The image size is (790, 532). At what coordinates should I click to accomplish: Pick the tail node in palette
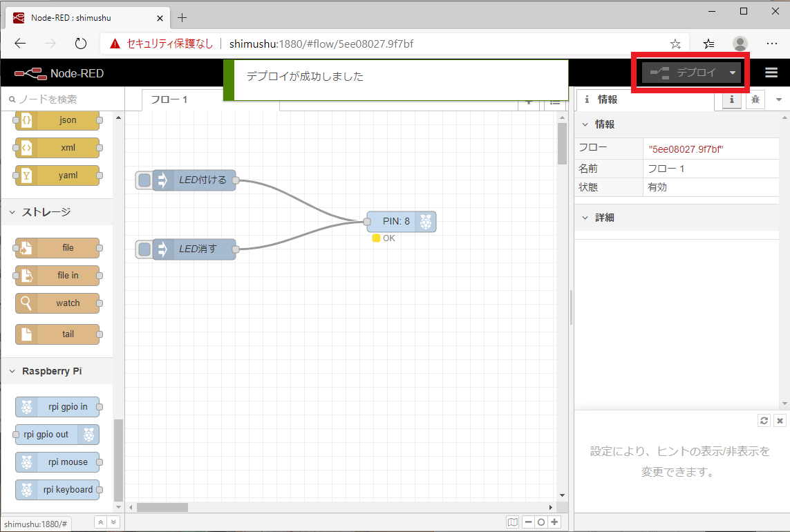[57, 334]
